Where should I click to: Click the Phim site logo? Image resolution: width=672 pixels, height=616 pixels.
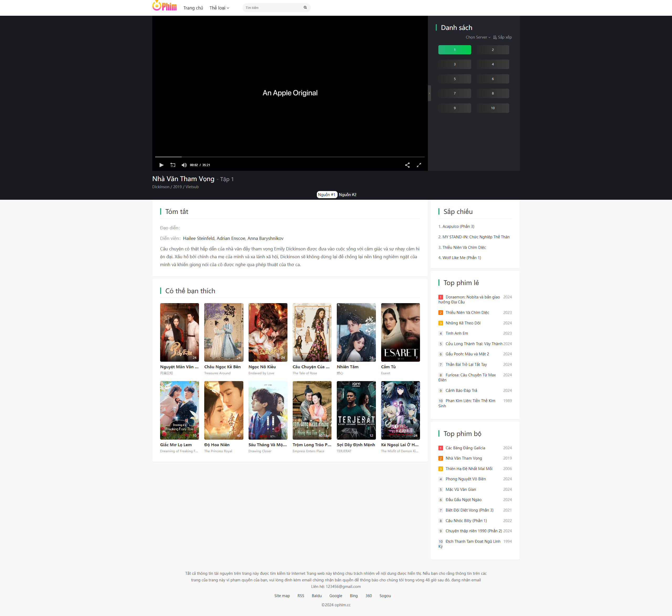click(165, 6)
